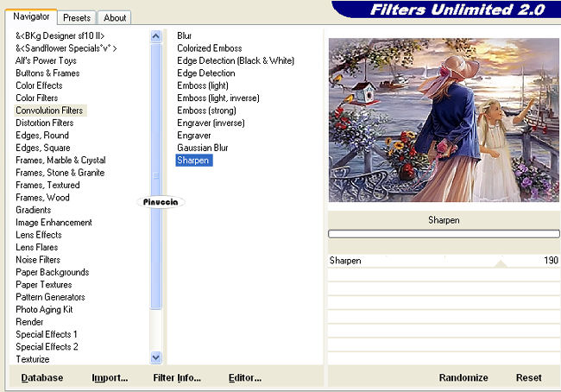Select the Distortion Filters category

tap(44, 123)
